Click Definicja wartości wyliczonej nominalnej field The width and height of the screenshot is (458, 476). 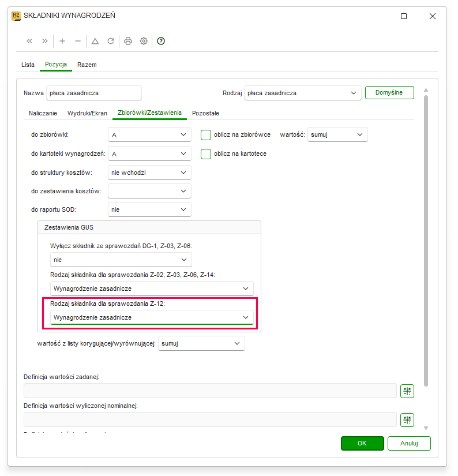210,419
